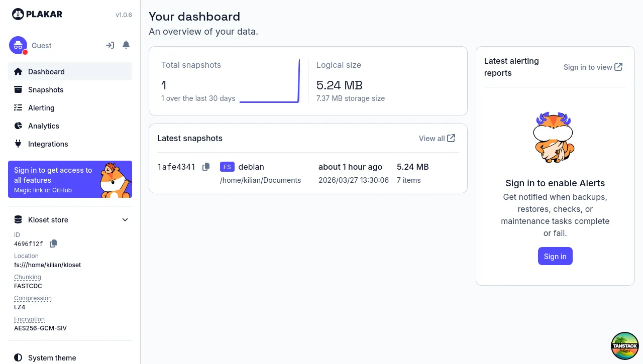Open the Guest user avatar
Viewport: 643px width, 364px height.
[18, 45]
